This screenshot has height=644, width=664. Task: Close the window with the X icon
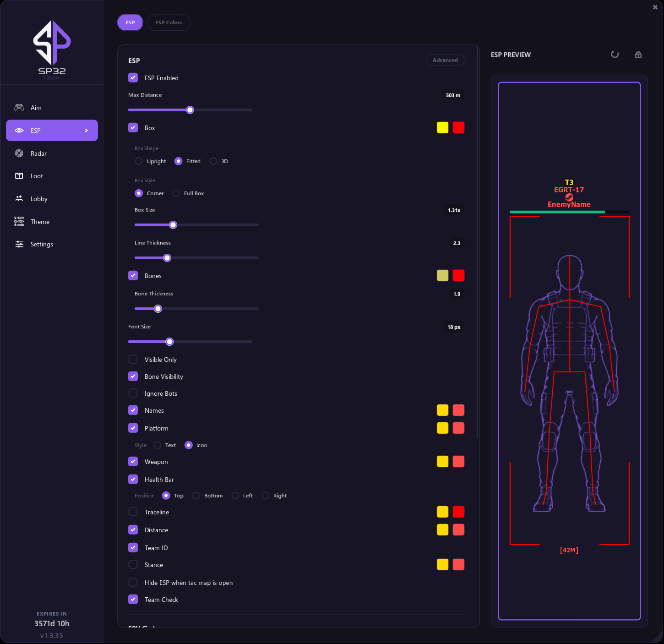pyautogui.click(x=655, y=7)
